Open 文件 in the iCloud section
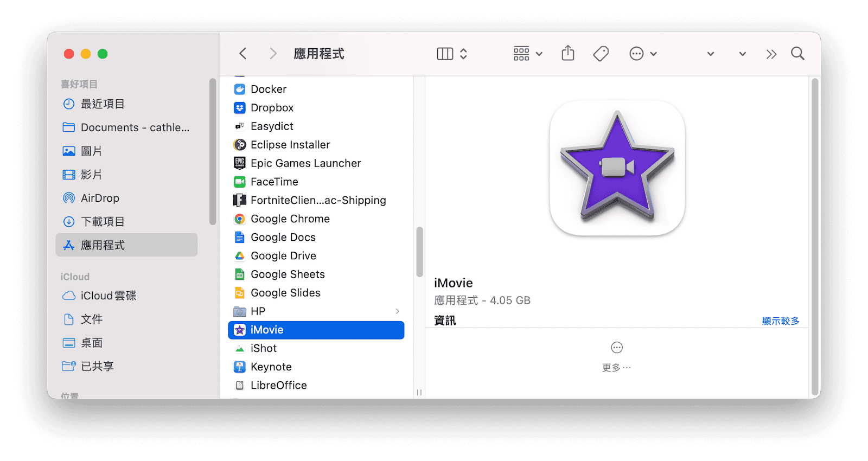Image resolution: width=868 pixels, height=461 pixels. (x=126, y=319)
